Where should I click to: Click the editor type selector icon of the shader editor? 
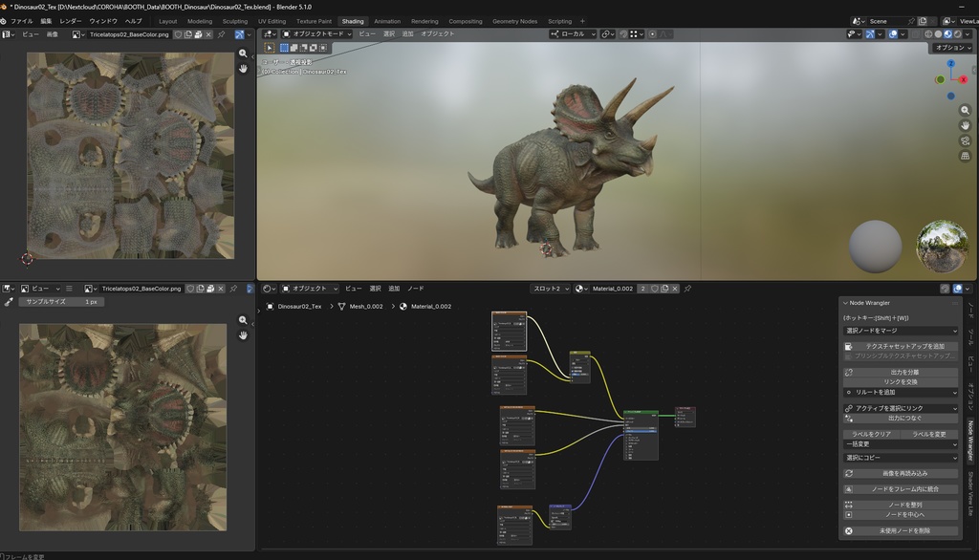pos(268,288)
